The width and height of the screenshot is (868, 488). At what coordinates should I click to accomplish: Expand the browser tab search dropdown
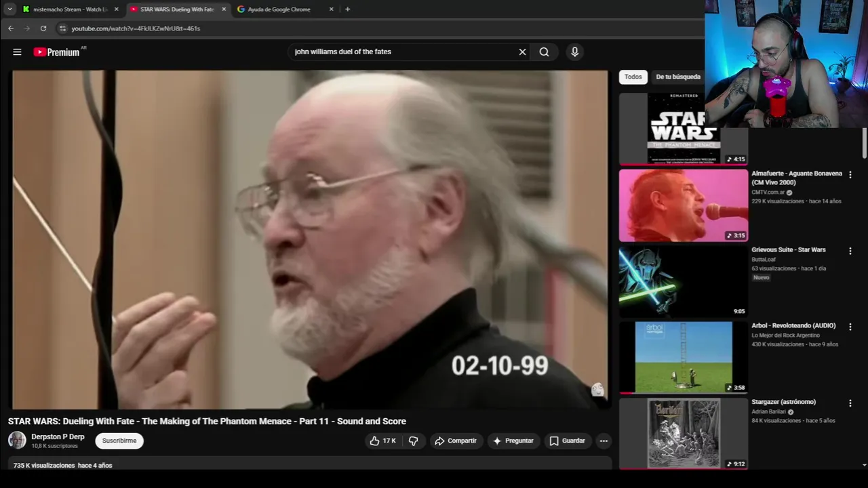[x=9, y=9]
